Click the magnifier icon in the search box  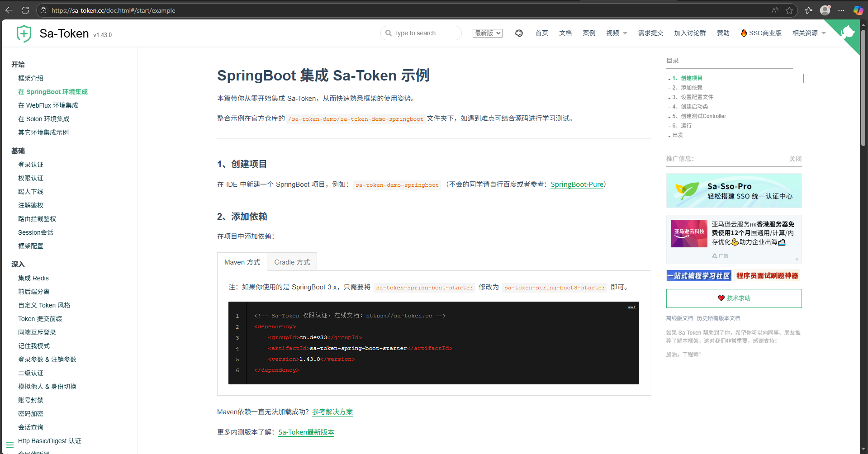(388, 33)
